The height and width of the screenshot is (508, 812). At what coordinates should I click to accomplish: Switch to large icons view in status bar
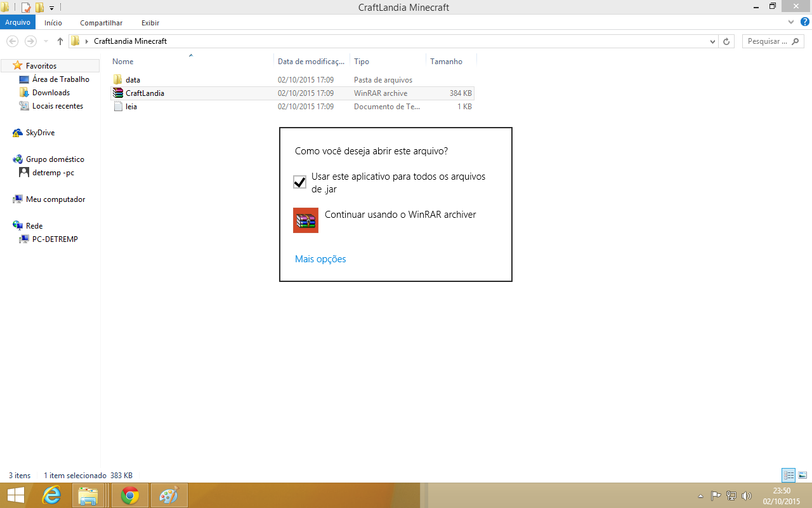click(802, 475)
